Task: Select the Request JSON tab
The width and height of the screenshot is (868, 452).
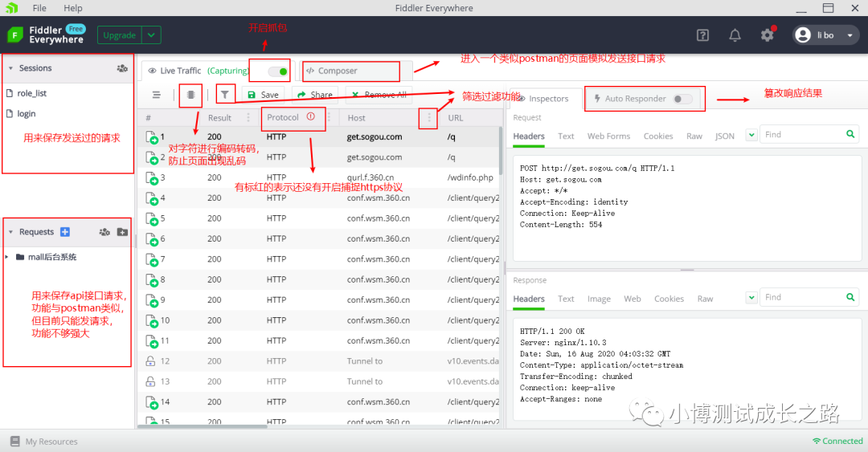Action: tap(725, 136)
